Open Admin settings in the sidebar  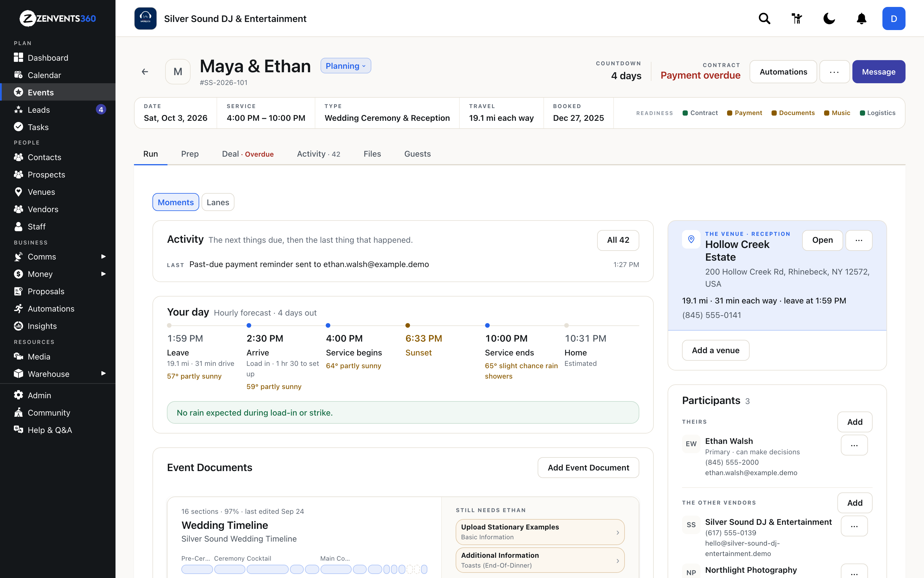click(58, 395)
